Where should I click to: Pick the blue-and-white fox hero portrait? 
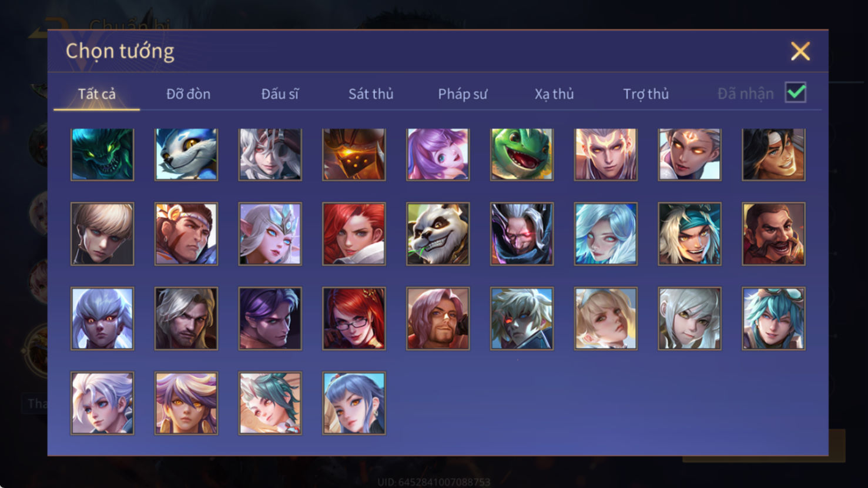[x=186, y=154]
